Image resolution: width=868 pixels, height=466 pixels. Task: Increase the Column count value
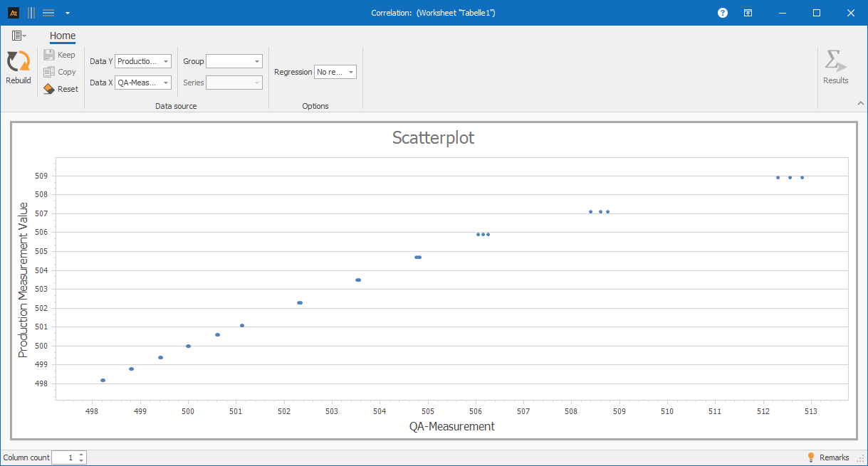tap(81, 455)
